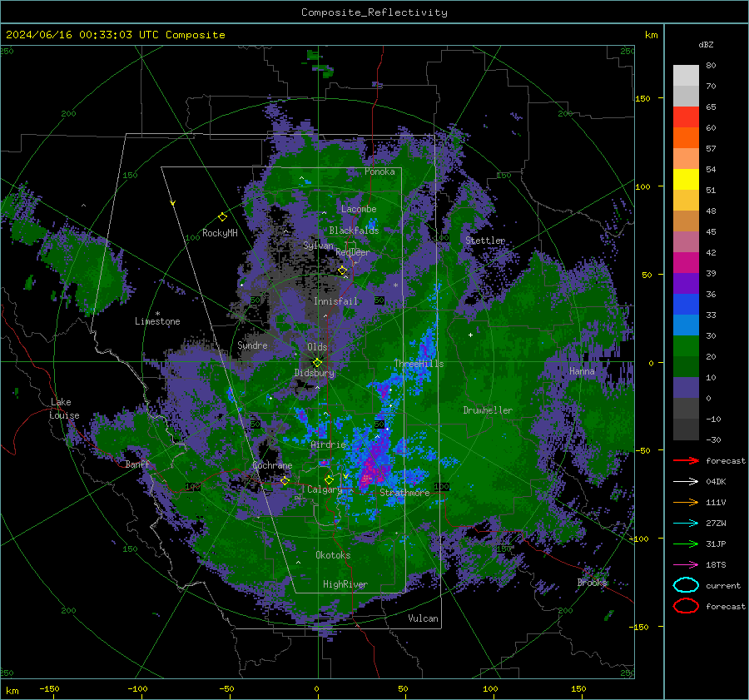
Task: Click the ThreeHills label on the map
Action: (419, 364)
